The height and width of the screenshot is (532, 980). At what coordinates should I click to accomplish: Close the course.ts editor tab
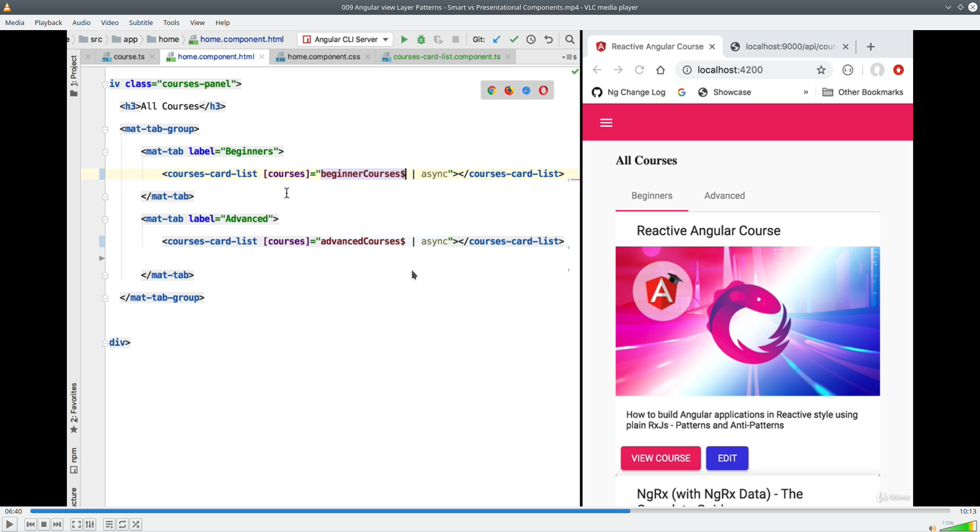152,57
